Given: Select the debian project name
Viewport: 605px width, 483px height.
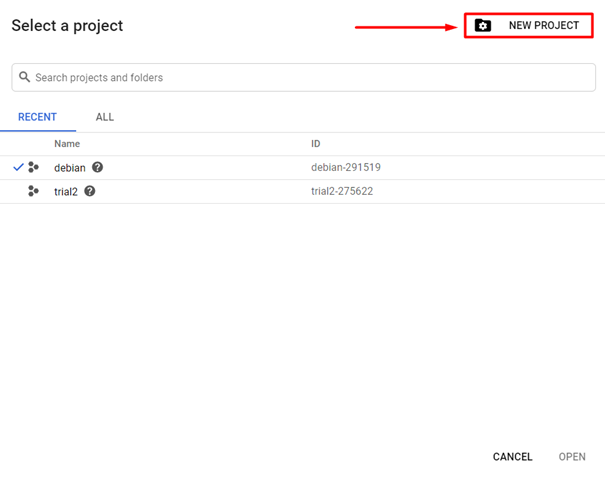Looking at the screenshot, I should [x=70, y=168].
